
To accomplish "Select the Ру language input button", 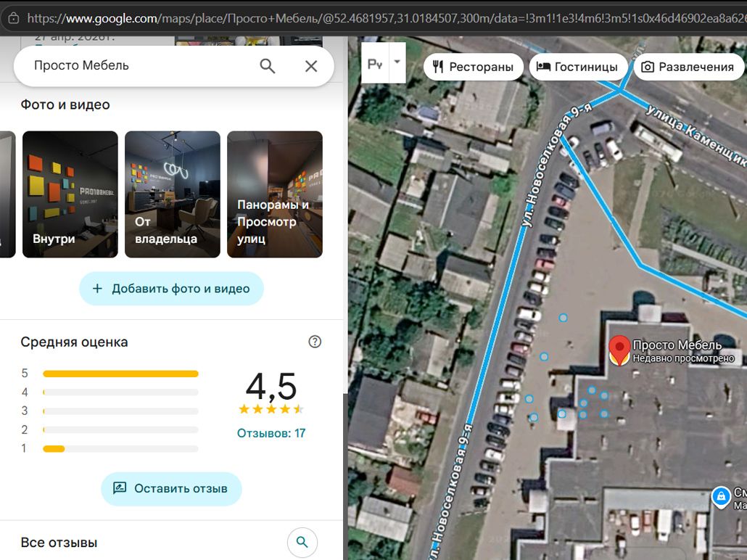I will 376,63.
